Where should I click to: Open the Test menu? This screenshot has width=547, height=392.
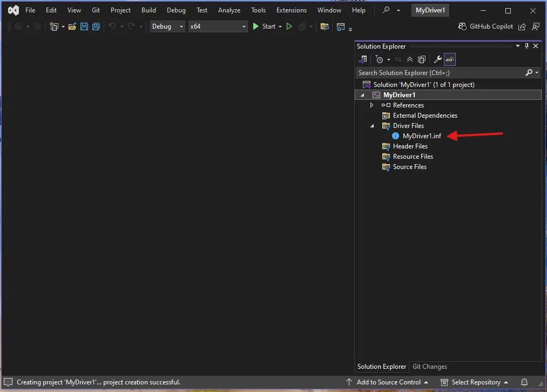coord(201,10)
